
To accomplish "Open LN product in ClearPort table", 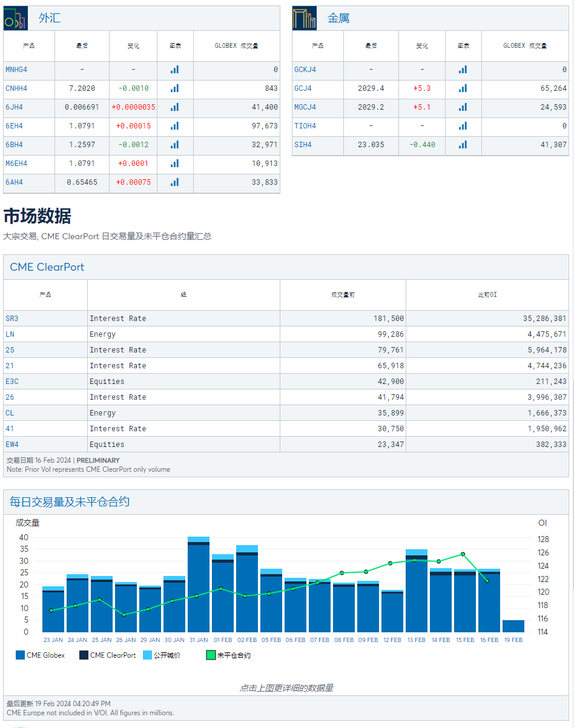I will [10, 334].
